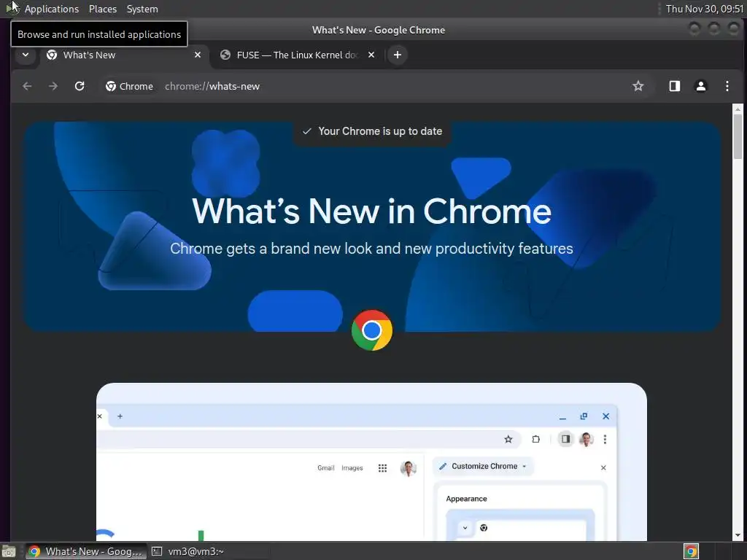This screenshot has width=747, height=560.
Task: Bookmark this page with the star icon
Action: click(638, 86)
